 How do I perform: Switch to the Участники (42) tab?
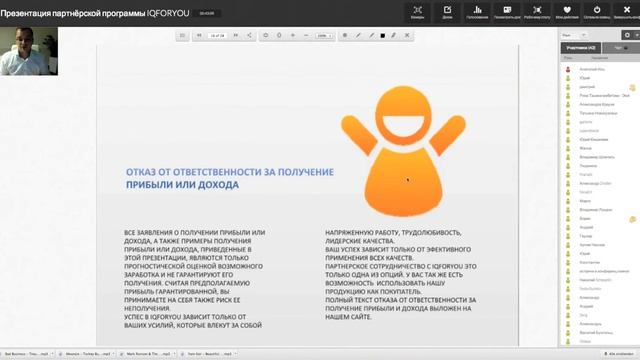pos(580,48)
